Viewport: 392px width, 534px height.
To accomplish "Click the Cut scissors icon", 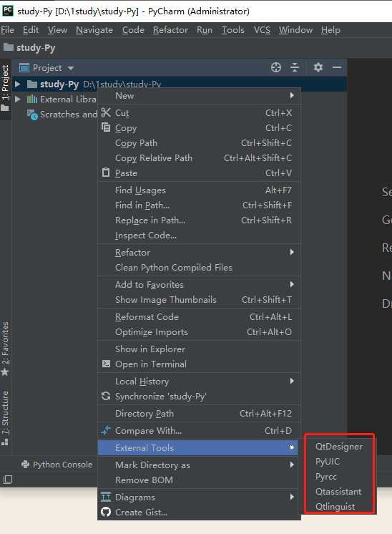I will pyautogui.click(x=106, y=112).
